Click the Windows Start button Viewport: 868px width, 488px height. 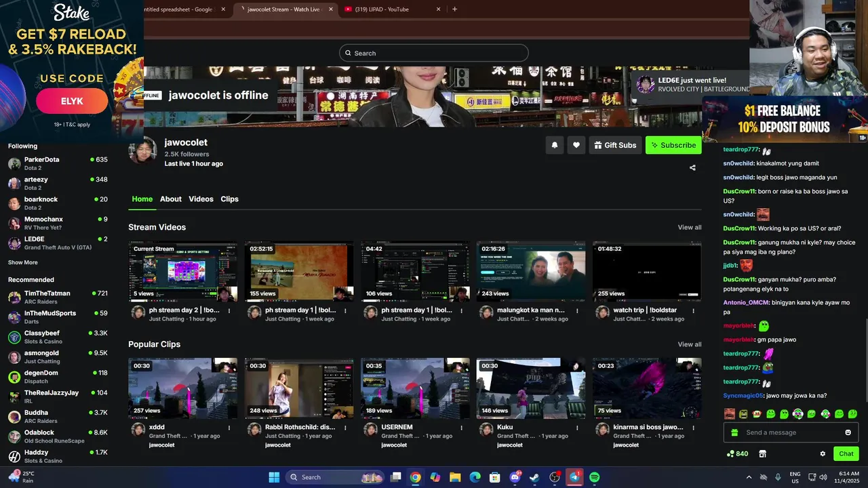point(274,477)
